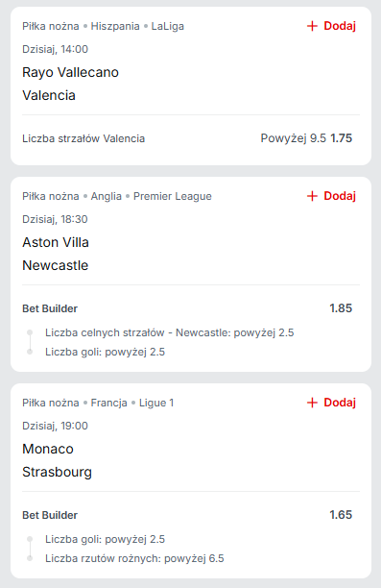Open the LaLiga league link
This screenshot has height=588, width=381.
pos(167,26)
